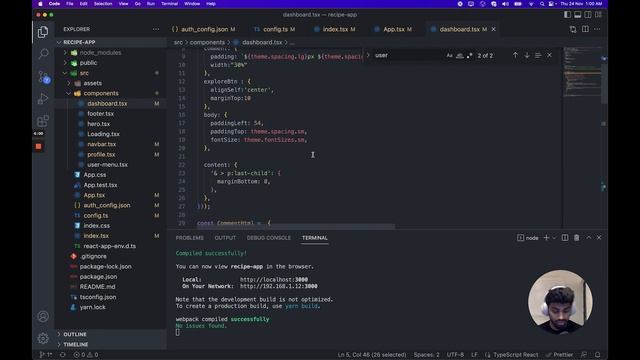This screenshot has width=640, height=360.
Task: Open the 192.168.1.12:3000 network link
Action: coord(278,286)
